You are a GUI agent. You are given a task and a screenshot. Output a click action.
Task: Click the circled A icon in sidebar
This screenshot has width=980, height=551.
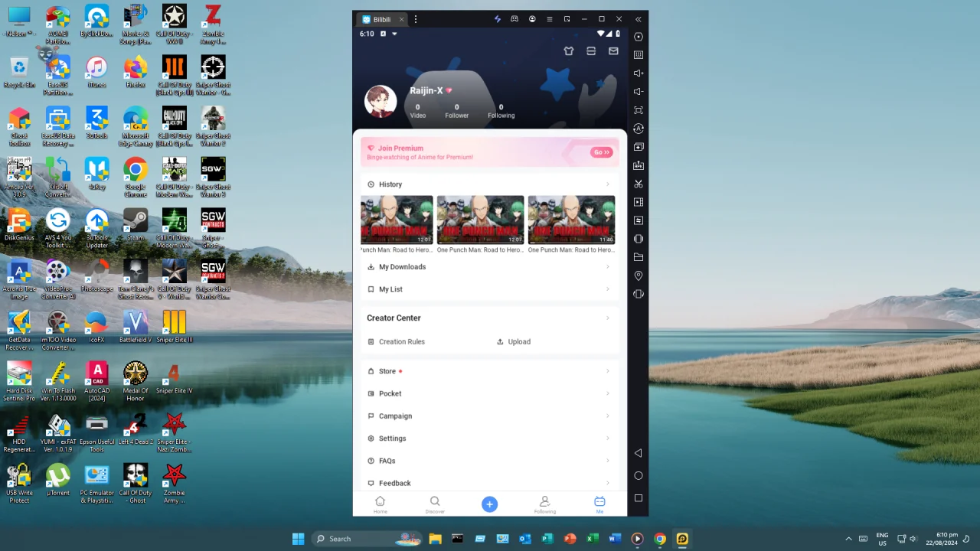(639, 129)
